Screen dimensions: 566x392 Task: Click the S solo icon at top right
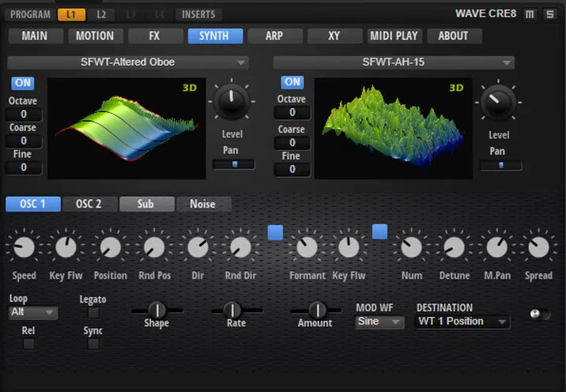[x=549, y=14]
